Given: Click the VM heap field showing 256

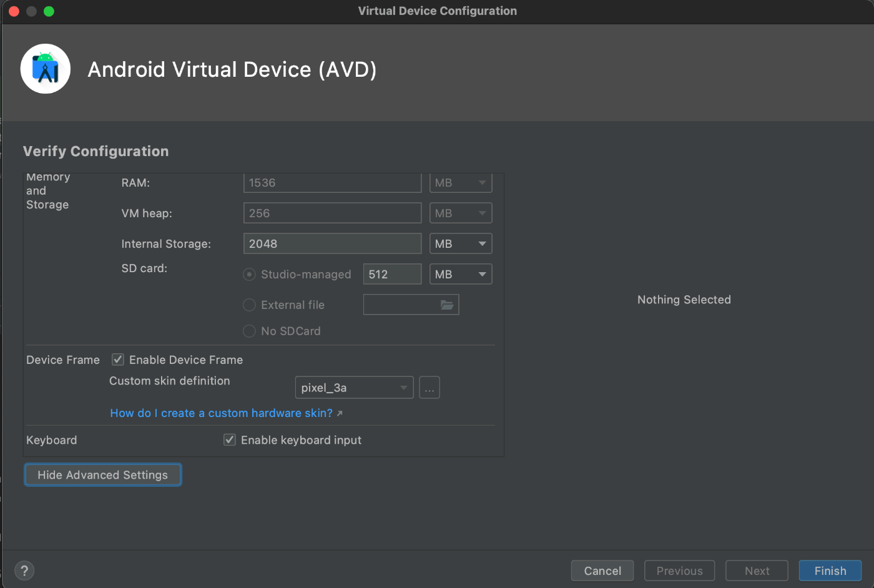Looking at the screenshot, I should (x=332, y=213).
